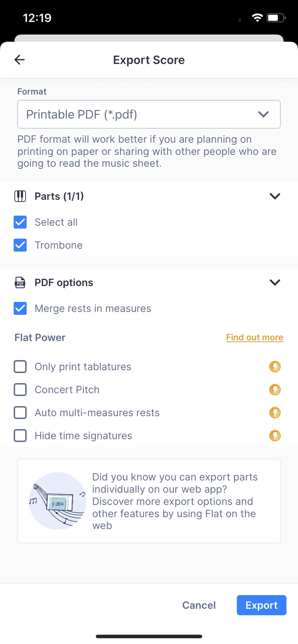
Task: Tap the music sheet illustration
Action: click(x=58, y=501)
